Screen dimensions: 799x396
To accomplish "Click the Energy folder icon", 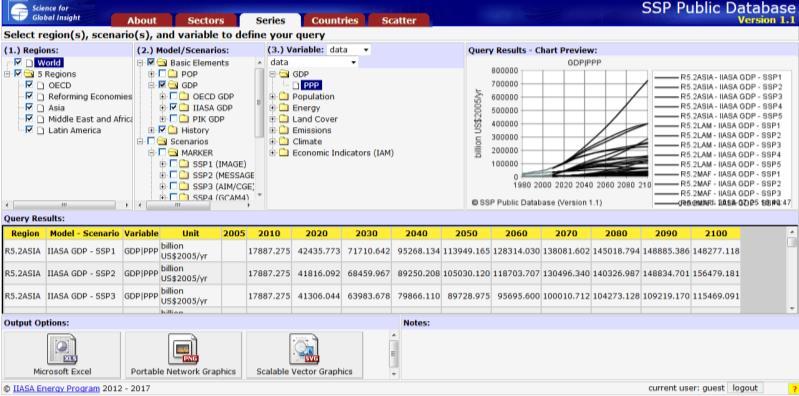I will [x=284, y=108].
